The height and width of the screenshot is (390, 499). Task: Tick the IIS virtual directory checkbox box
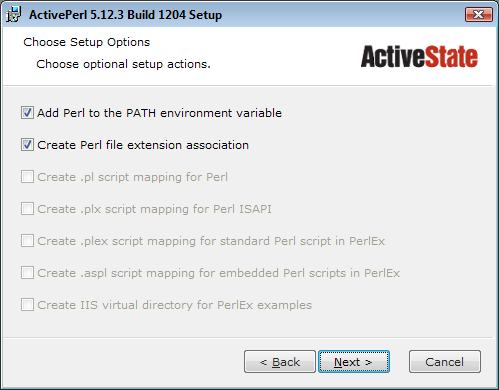(27, 305)
